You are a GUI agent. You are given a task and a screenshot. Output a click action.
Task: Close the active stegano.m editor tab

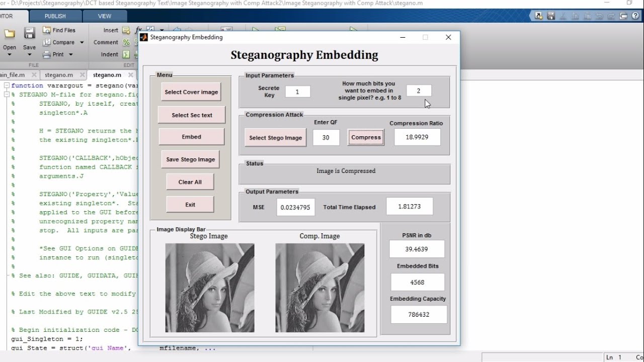click(131, 75)
